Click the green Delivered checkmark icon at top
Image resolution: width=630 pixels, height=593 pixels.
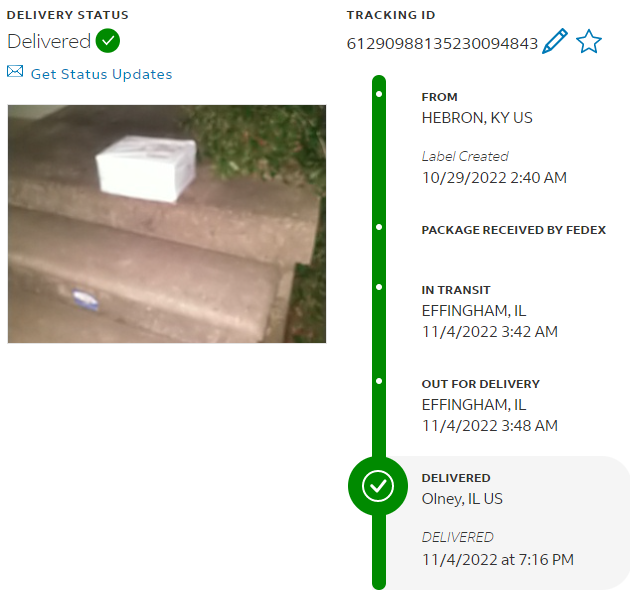click(108, 41)
